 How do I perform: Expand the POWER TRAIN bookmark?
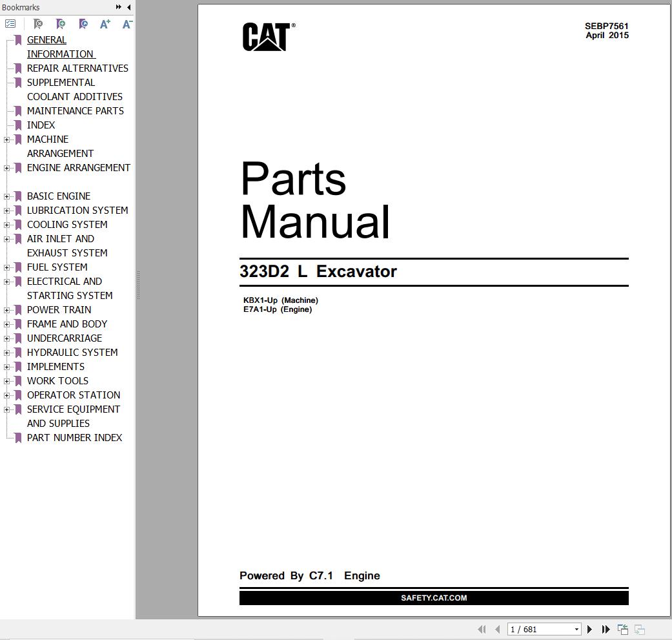pyautogui.click(x=6, y=310)
